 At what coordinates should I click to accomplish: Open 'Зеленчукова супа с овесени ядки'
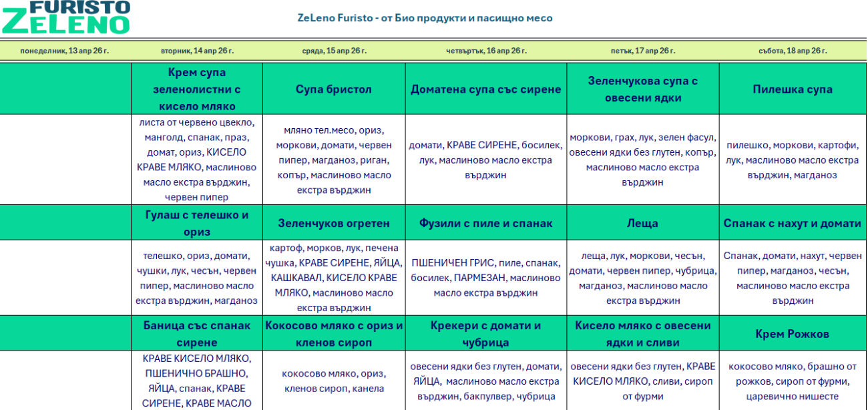click(x=642, y=87)
